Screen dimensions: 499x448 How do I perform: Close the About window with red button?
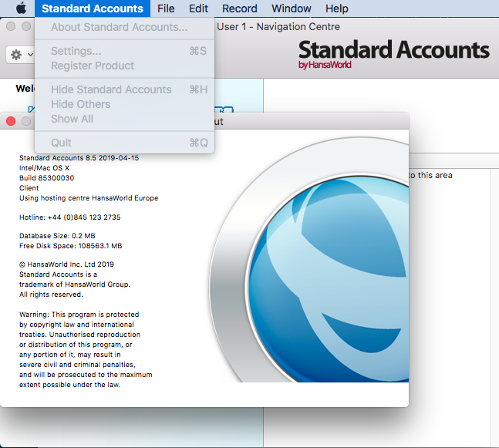point(11,121)
